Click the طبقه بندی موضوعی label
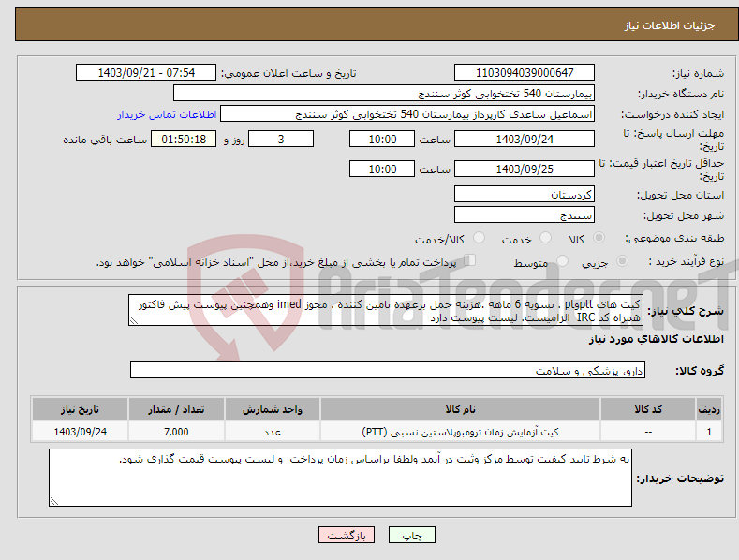739x560 pixels. [674, 238]
